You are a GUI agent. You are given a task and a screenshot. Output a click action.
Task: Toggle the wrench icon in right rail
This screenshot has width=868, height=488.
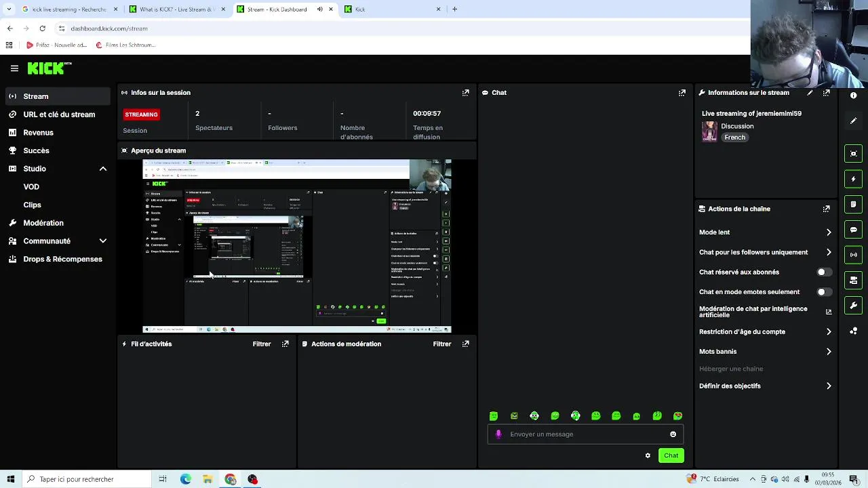point(853,306)
